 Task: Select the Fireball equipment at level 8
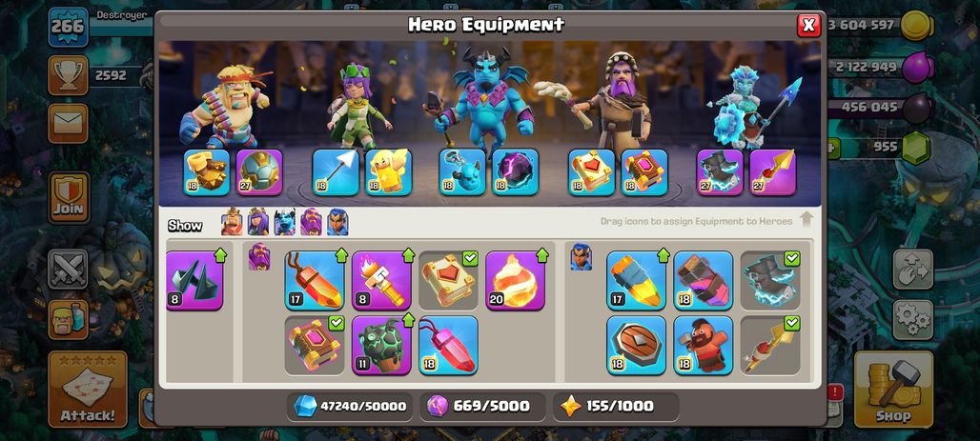click(382, 280)
